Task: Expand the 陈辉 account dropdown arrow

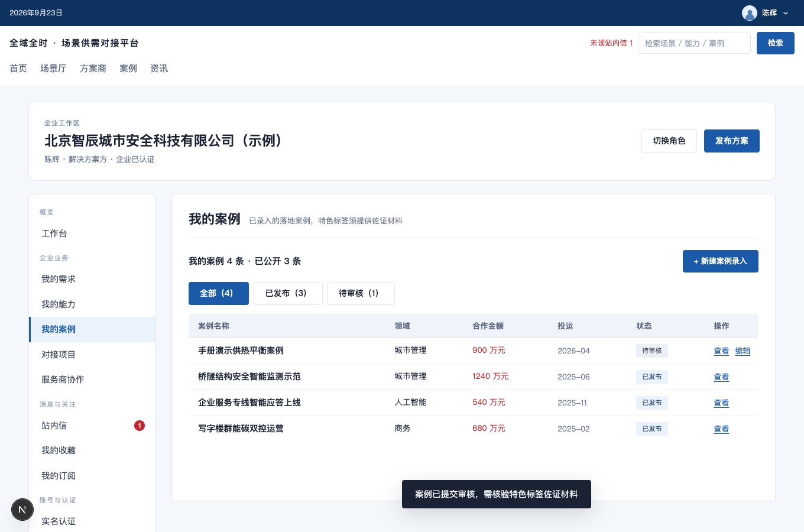Action: click(x=786, y=13)
